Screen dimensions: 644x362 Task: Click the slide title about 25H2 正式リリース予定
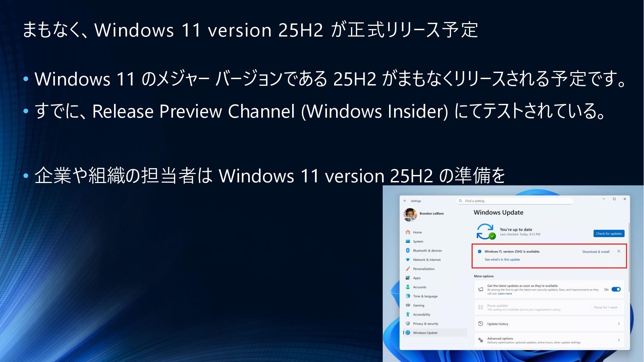pos(250,30)
